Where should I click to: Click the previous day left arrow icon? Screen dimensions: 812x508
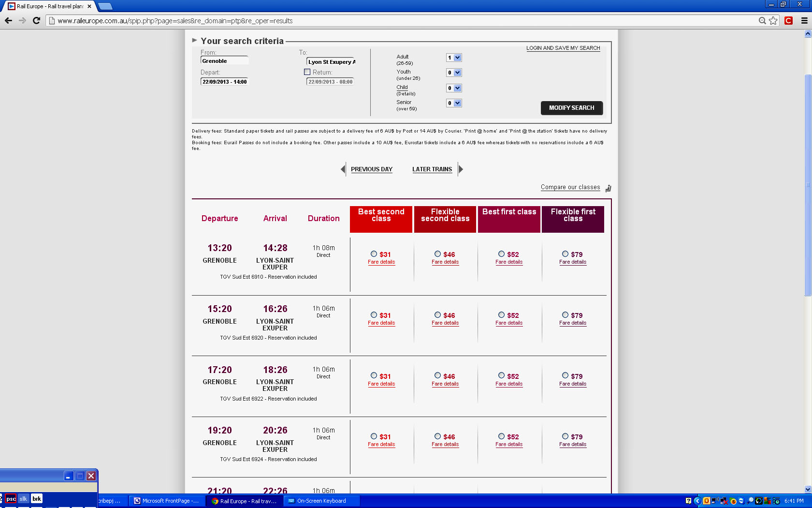(343, 169)
